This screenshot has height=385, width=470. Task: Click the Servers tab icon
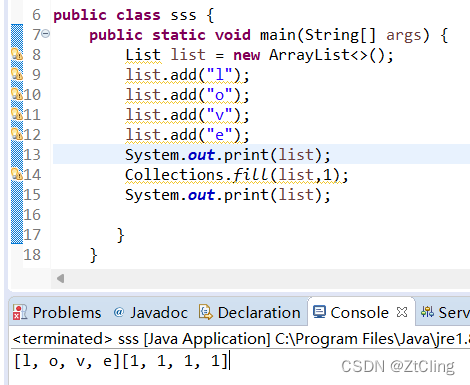(427, 312)
